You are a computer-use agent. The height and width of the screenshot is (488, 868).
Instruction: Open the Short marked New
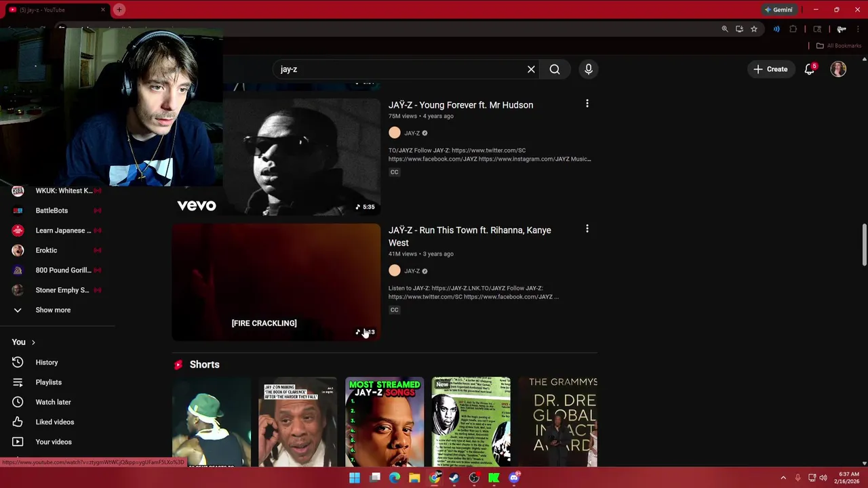471,422
